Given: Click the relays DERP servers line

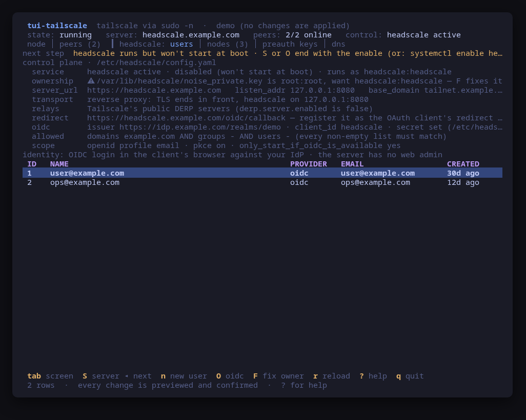Looking at the screenshot, I should click(230, 109).
